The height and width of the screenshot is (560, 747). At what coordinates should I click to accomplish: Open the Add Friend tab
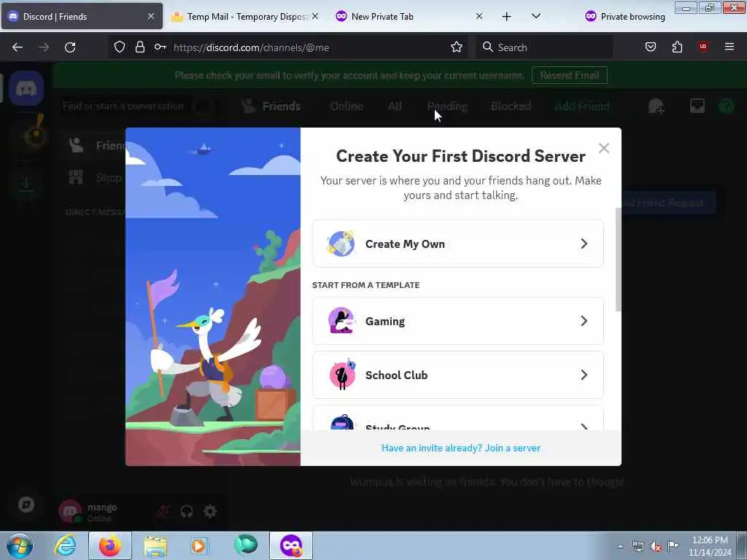(x=581, y=106)
